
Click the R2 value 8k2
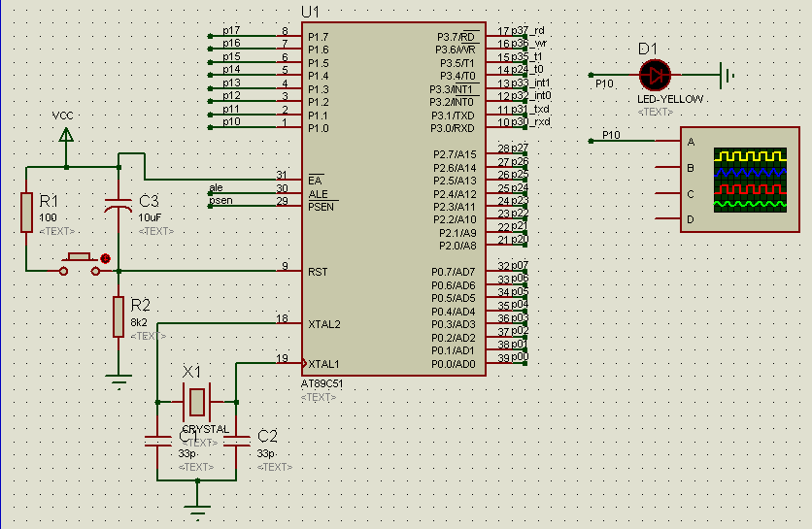coord(139,322)
